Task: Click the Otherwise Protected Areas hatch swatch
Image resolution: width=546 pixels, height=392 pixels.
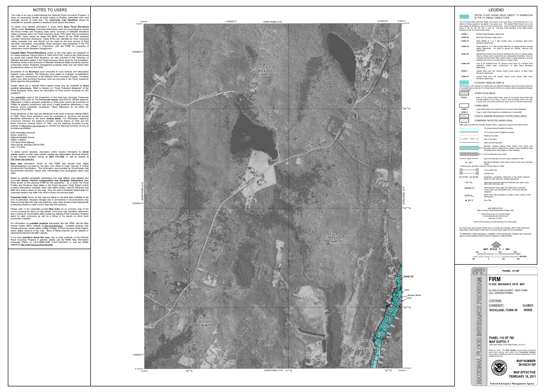Action: point(464,121)
